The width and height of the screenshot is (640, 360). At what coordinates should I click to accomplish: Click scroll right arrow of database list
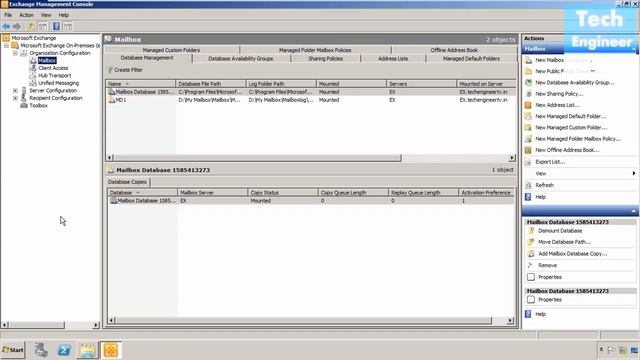(x=512, y=158)
